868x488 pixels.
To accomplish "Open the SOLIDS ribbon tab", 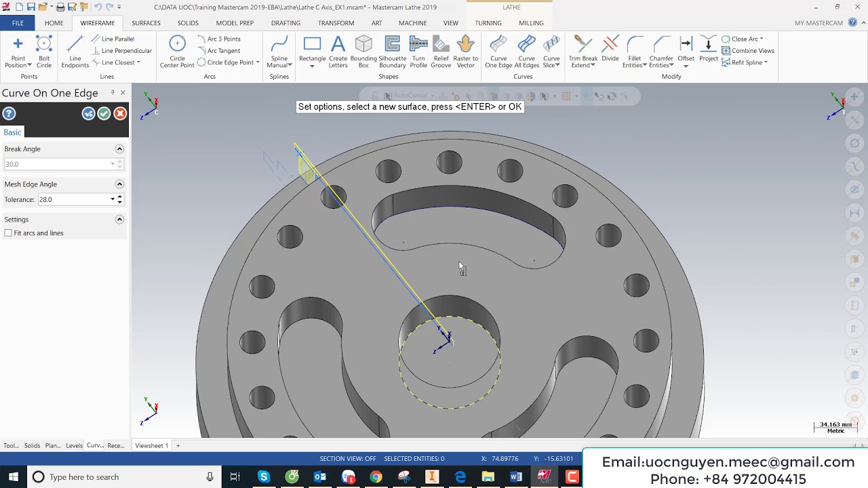I will pos(188,23).
